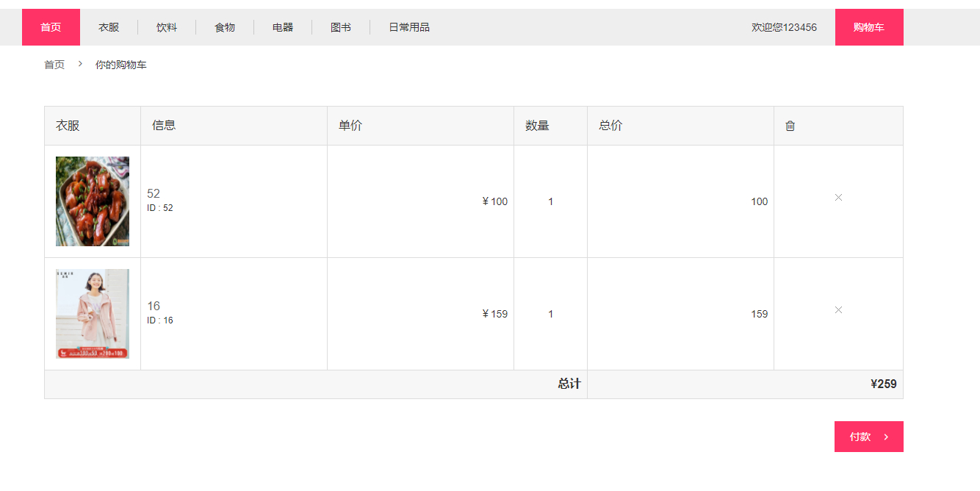Select the 食物 navigation tab

click(224, 26)
